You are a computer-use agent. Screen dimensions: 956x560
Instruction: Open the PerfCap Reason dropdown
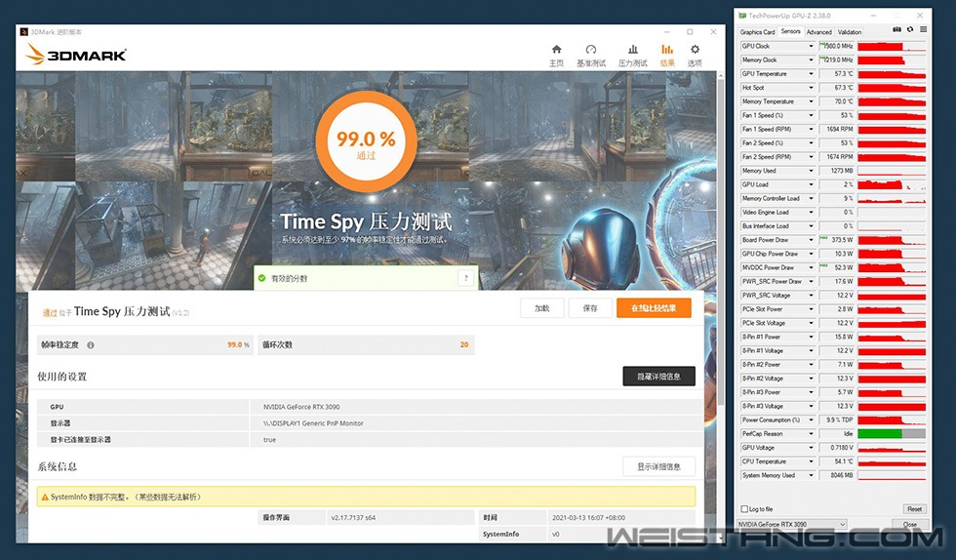coord(811,434)
